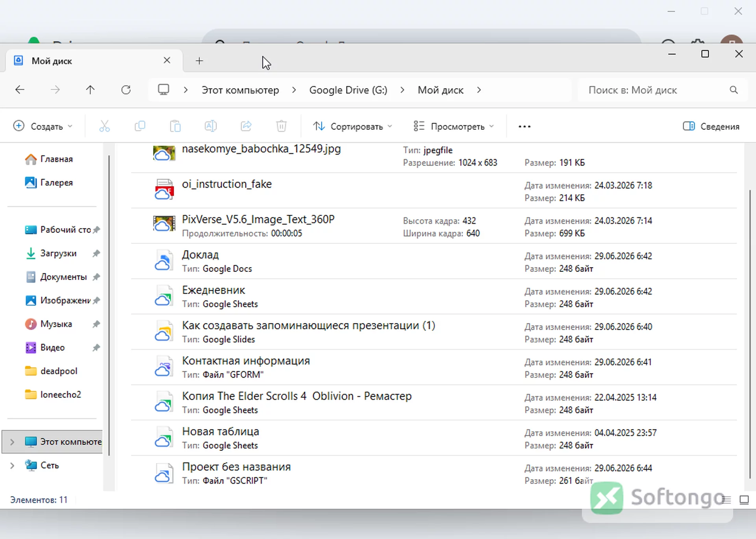Image resolution: width=756 pixels, height=539 pixels.
Task: Click the Delete trash icon
Action: tap(281, 126)
